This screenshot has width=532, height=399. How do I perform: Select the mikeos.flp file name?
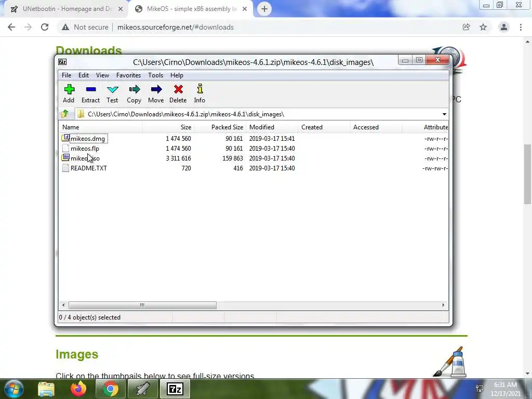85,148
